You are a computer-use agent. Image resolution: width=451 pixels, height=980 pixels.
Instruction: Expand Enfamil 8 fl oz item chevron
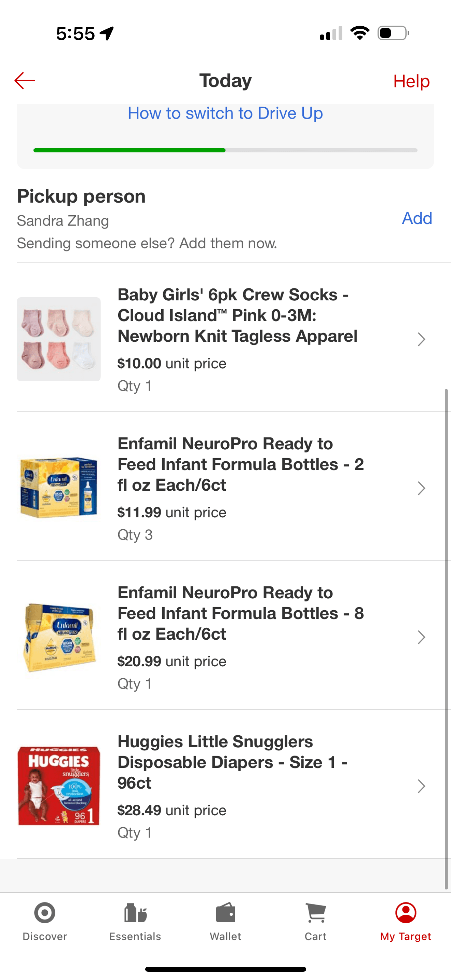tap(421, 637)
